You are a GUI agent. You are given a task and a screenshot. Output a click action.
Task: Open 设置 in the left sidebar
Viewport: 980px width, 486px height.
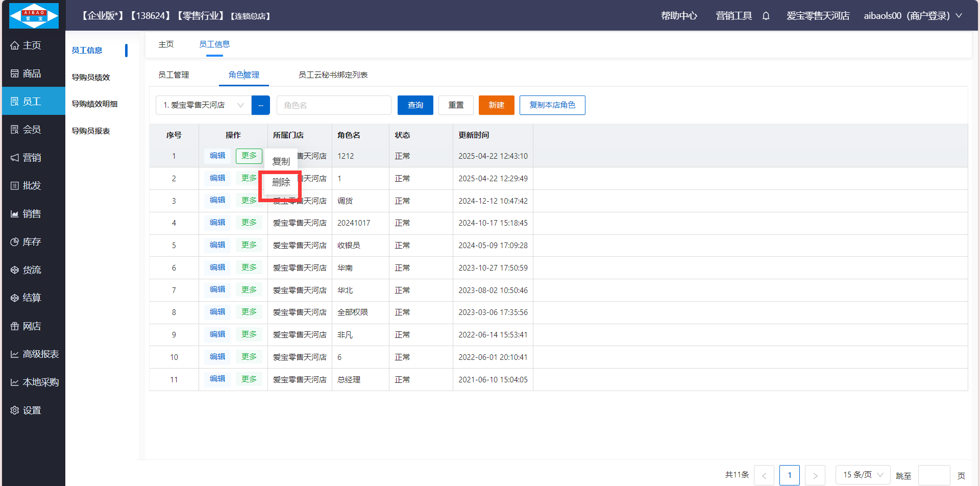click(x=34, y=410)
